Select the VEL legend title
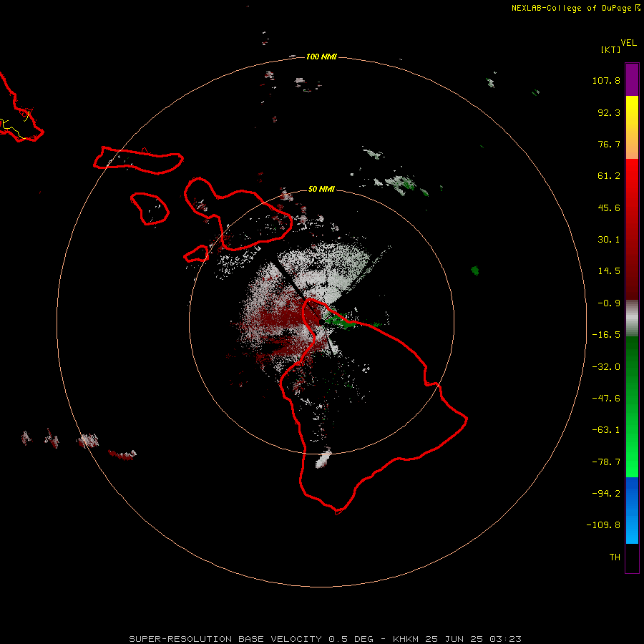Screen dimensions: 644x644 tap(628, 43)
